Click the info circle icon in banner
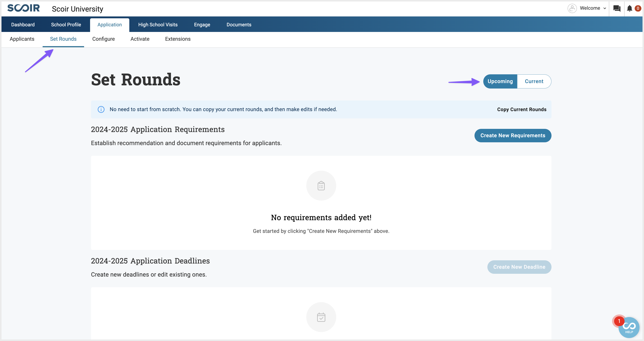The image size is (644, 341). coord(101,109)
